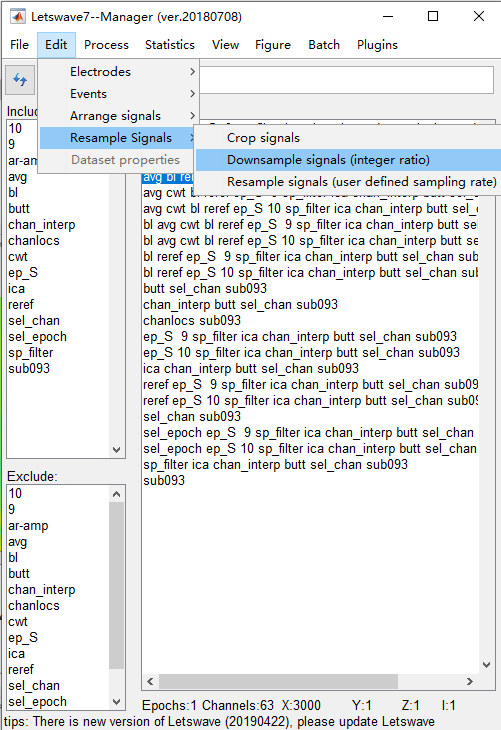Click the refresh arrows toolbar icon

[x=20, y=80]
